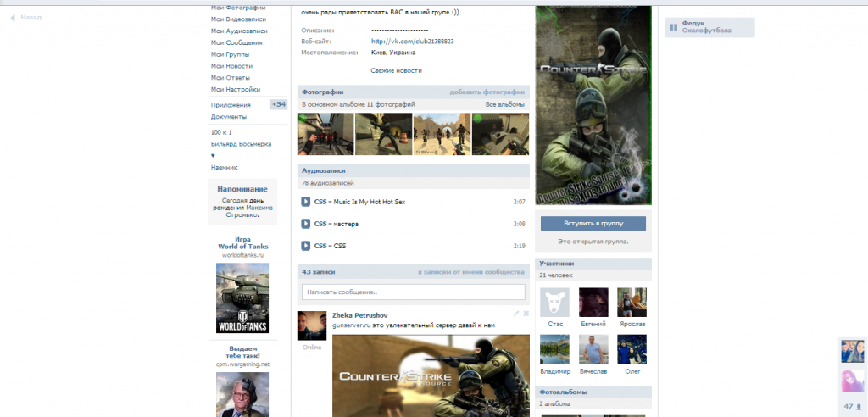Screen dimensions: 868x417
Task: Click the добавить фотографии link
Action: coord(487,92)
